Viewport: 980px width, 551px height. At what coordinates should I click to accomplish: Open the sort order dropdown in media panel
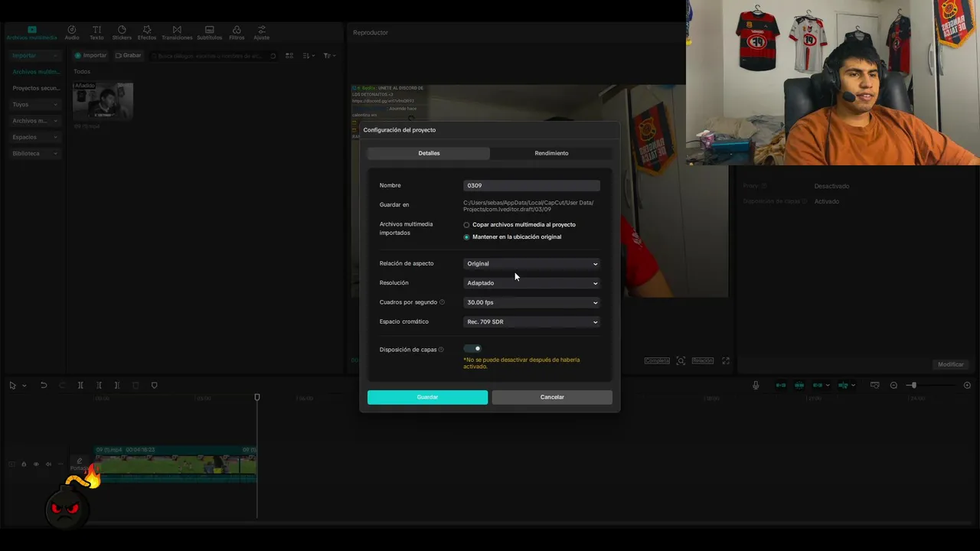pyautogui.click(x=309, y=56)
